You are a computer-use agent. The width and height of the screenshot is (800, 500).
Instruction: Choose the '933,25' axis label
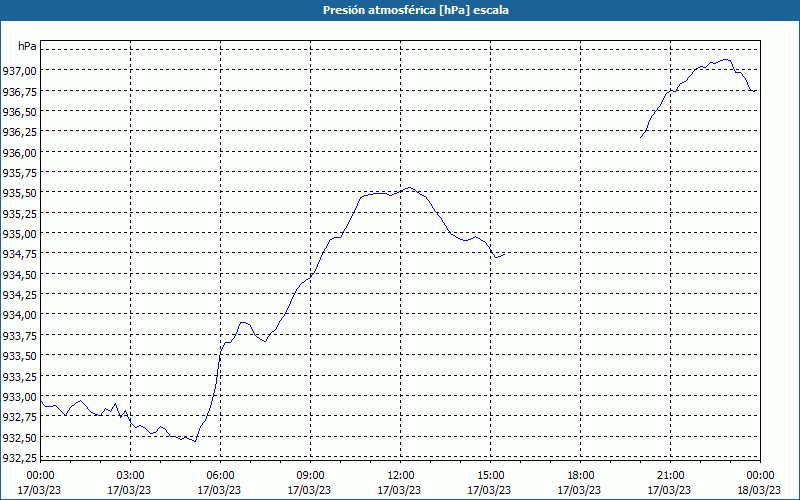pos(19,376)
